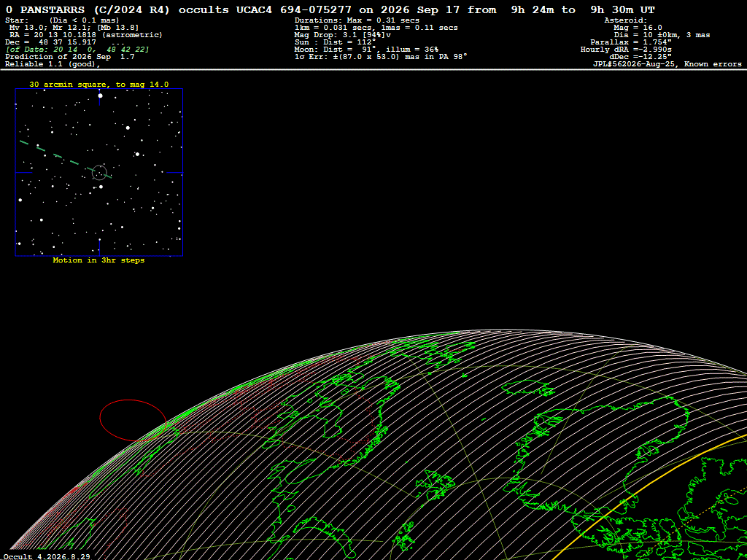Screen dimensions: 747x560
Task: Select the event title with PANSTARRS (C/2024 R4)
Action: tap(330, 9)
